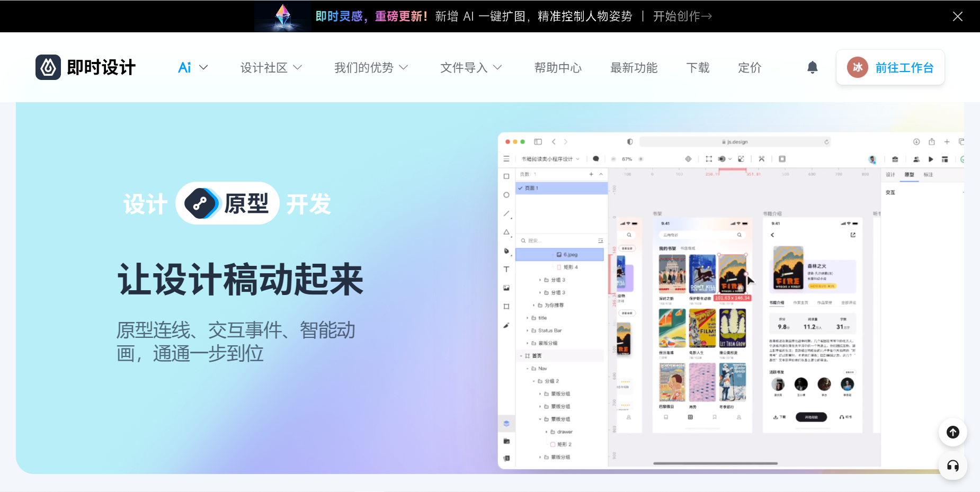Click the zoom in plus button

640,159
